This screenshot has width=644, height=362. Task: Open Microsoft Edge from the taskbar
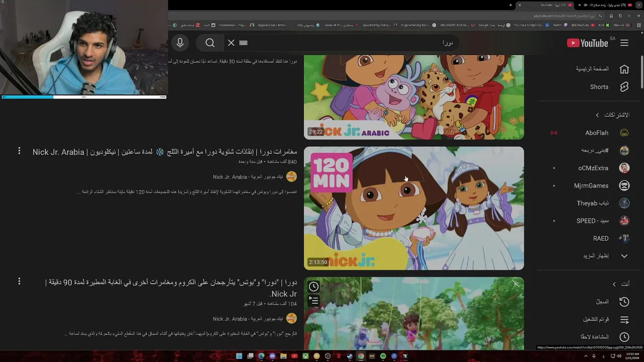pyautogui.click(x=262, y=356)
